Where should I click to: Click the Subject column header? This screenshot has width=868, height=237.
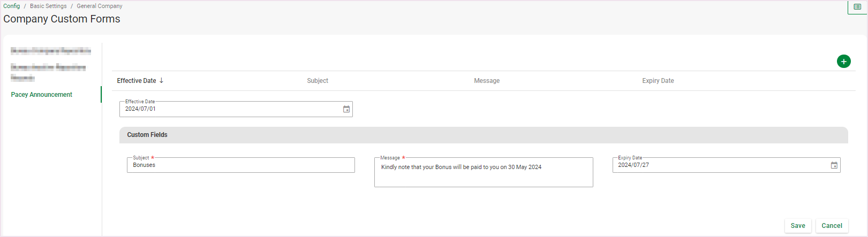[318, 81]
